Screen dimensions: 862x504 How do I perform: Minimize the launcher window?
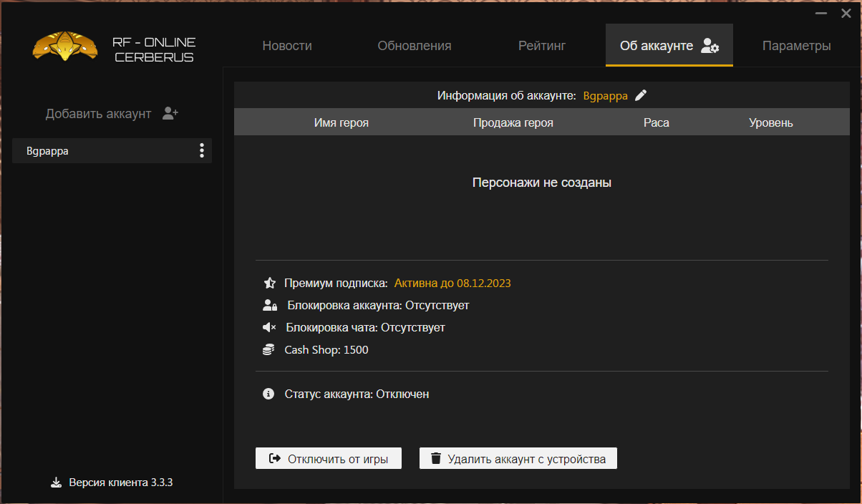(x=820, y=13)
